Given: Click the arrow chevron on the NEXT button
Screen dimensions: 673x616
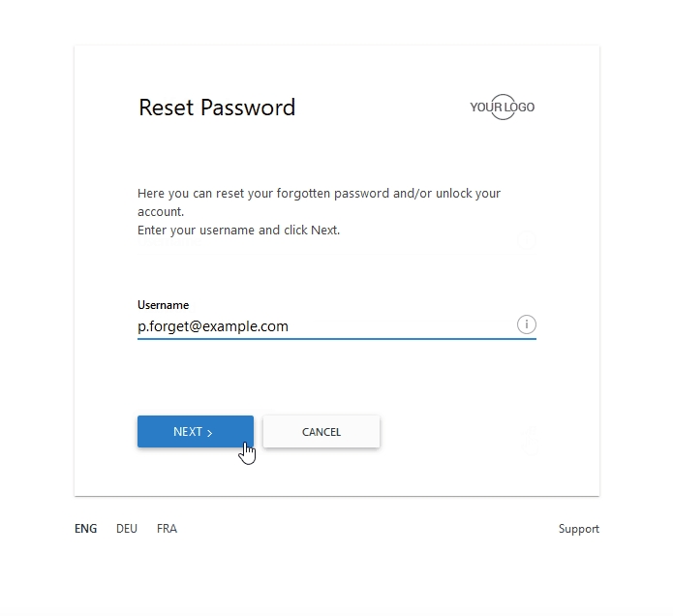Looking at the screenshot, I should 210,433.
